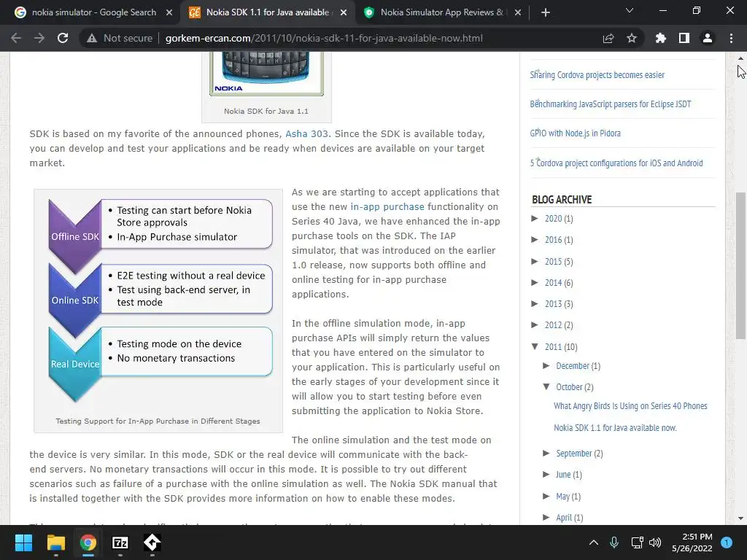The height and width of the screenshot is (560, 747).
Task: Collapse the October archive arrow
Action: pyautogui.click(x=546, y=386)
